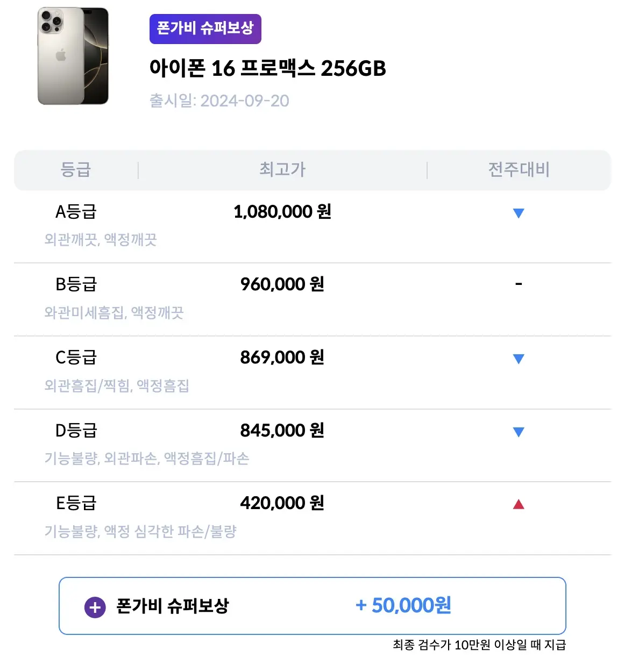Click the 아이폰 16 프로맥스 256GB title
This screenshot has height=672, width=624.
coord(268,68)
